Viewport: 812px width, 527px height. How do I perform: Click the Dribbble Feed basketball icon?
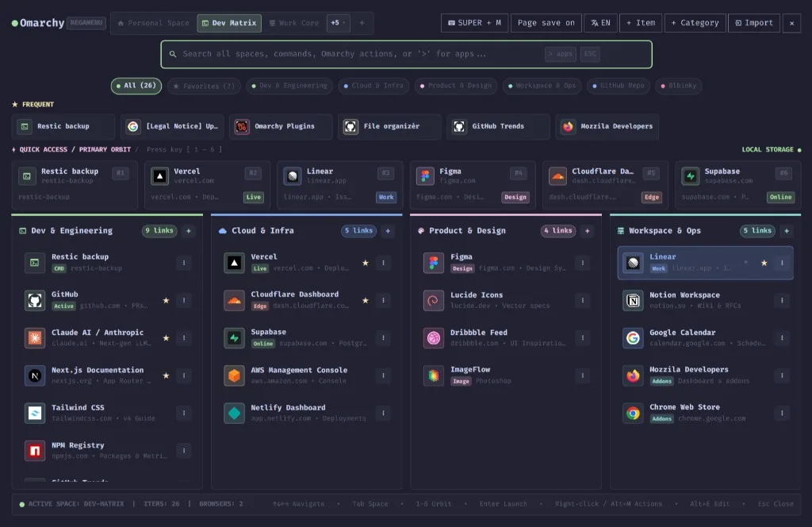pyautogui.click(x=434, y=338)
